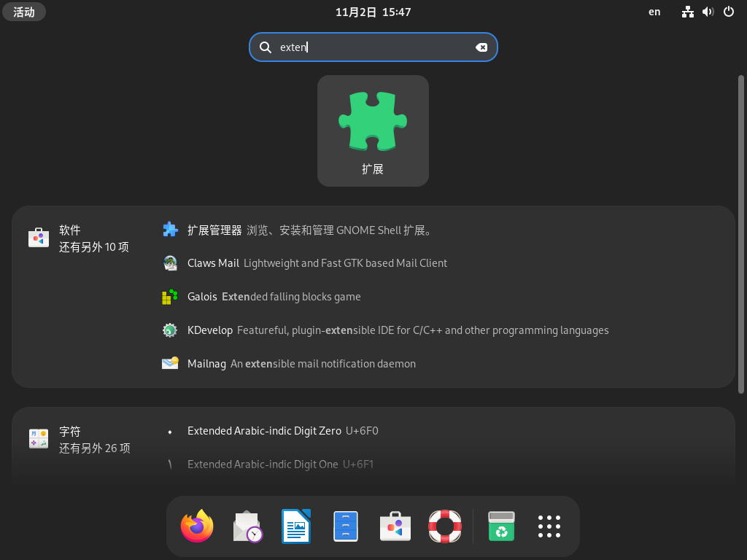Clear the search field text
Screen dimensions: 747x560
pos(481,47)
